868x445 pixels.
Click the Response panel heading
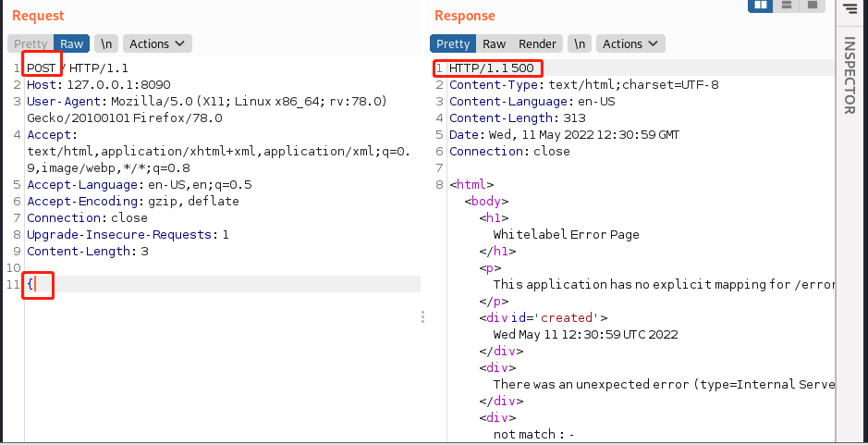[x=464, y=16]
